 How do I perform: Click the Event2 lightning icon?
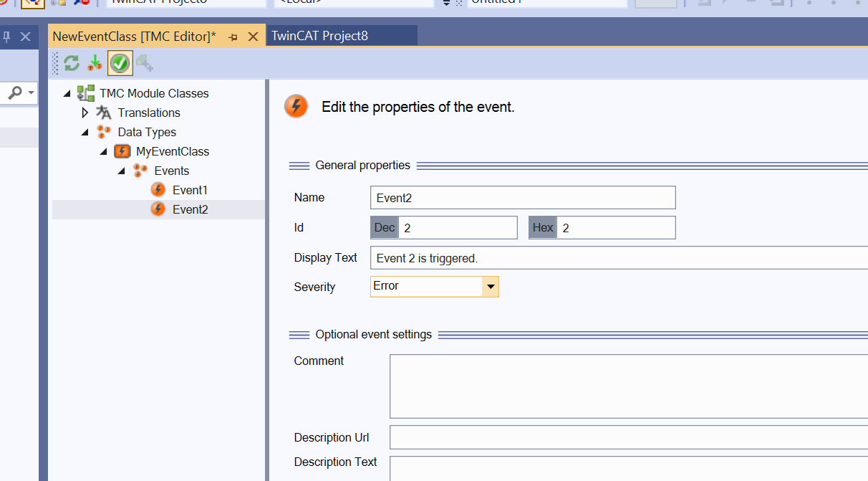click(158, 209)
